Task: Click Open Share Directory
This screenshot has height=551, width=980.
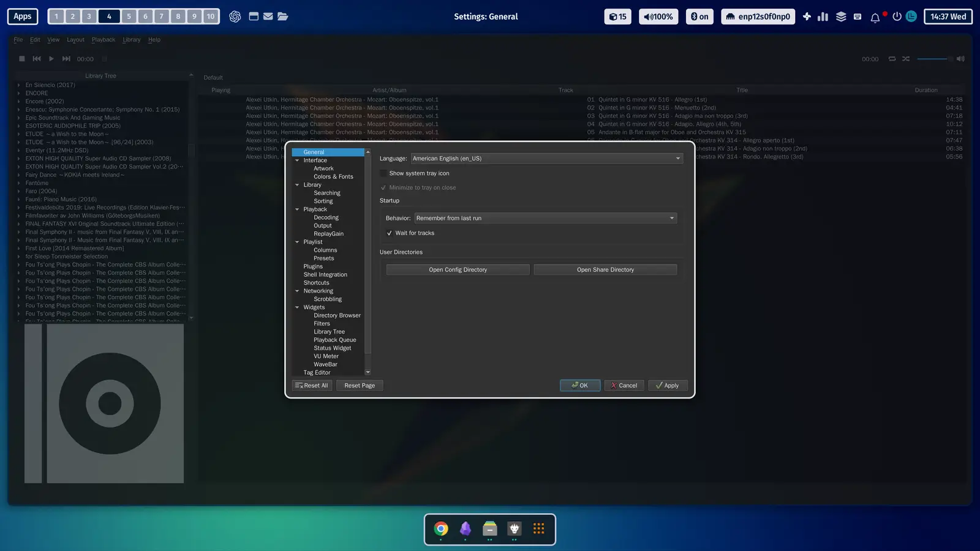Action: pos(605,269)
